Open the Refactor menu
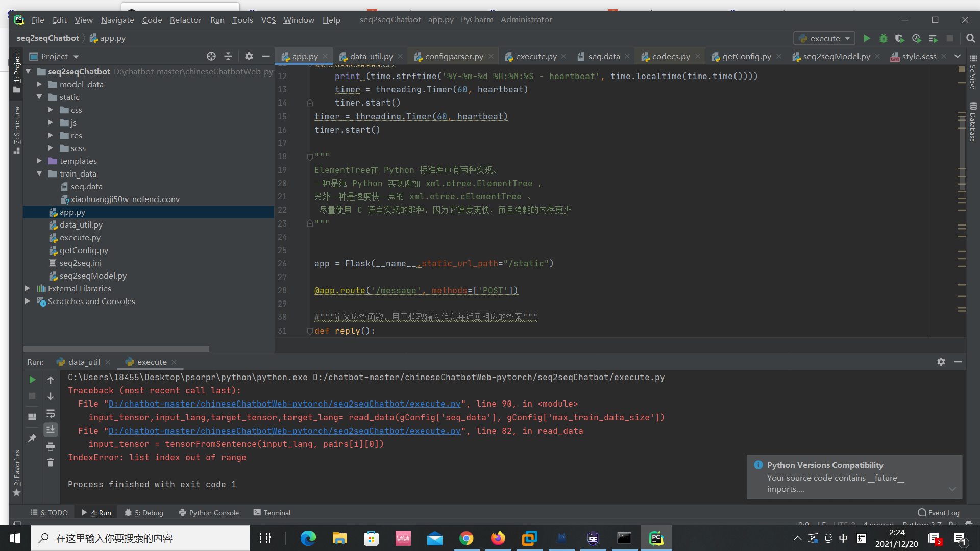The image size is (980, 551). 185,20
